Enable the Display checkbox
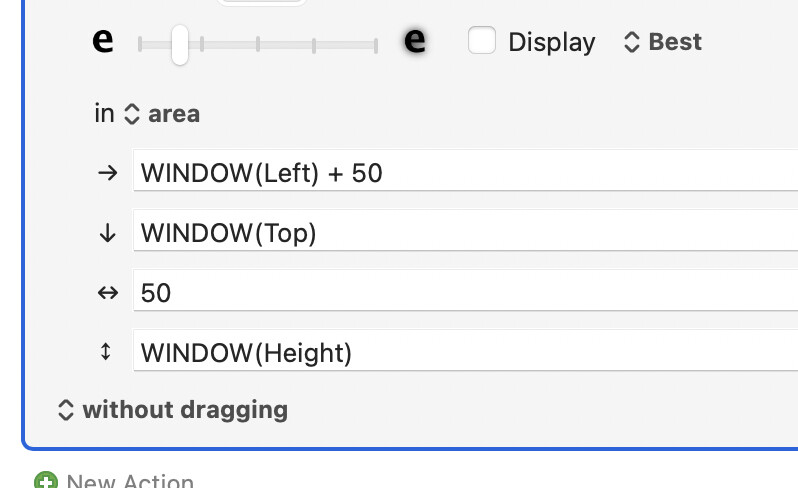 tap(481, 40)
